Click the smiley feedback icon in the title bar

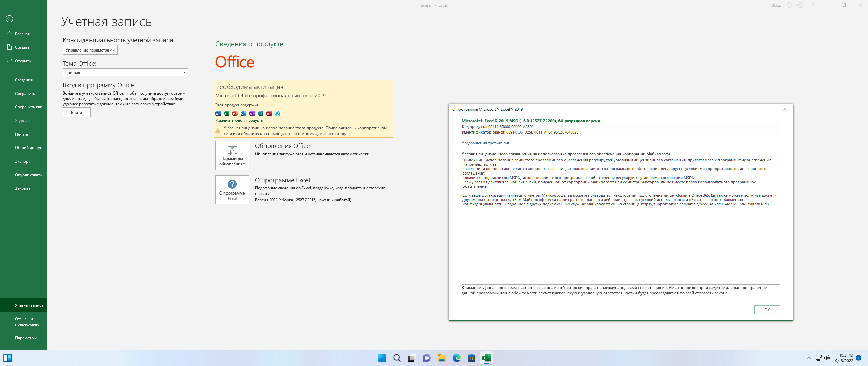click(789, 5)
